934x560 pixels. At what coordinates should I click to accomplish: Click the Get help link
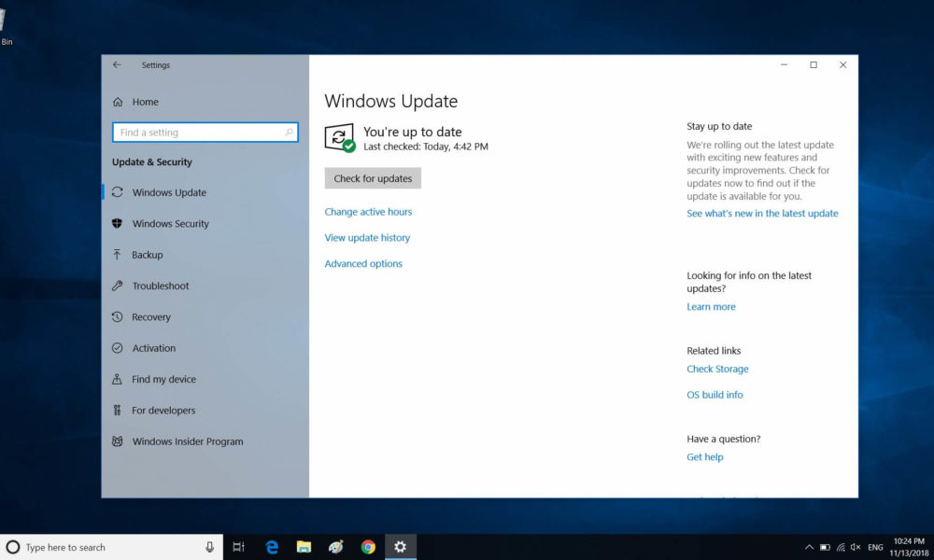point(704,457)
